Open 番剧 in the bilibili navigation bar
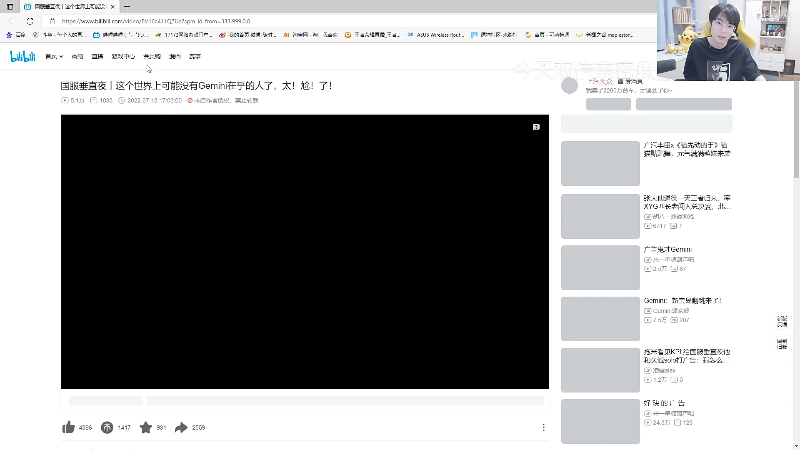 click(77, 56)
